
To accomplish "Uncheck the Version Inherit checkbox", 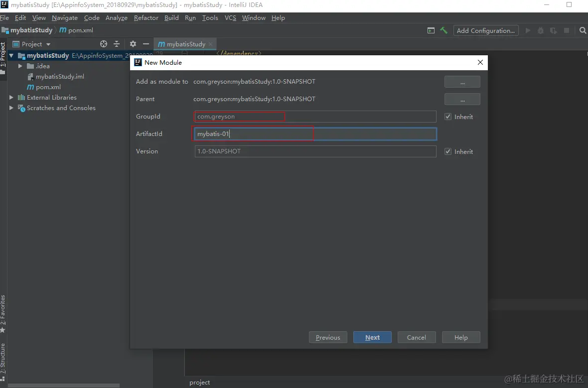I will pos(448,151).
